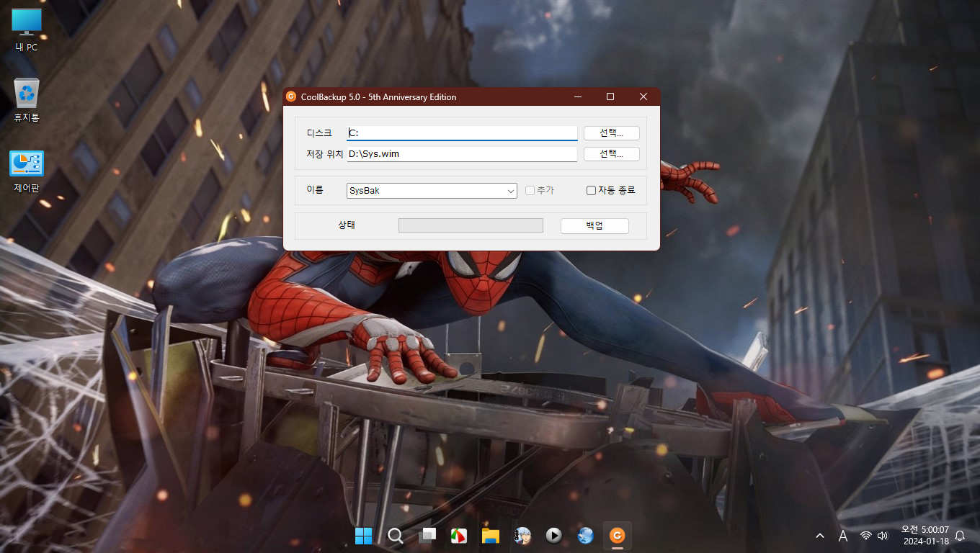Open the Windows Start button
980x553 pixels.
point(364,536)
